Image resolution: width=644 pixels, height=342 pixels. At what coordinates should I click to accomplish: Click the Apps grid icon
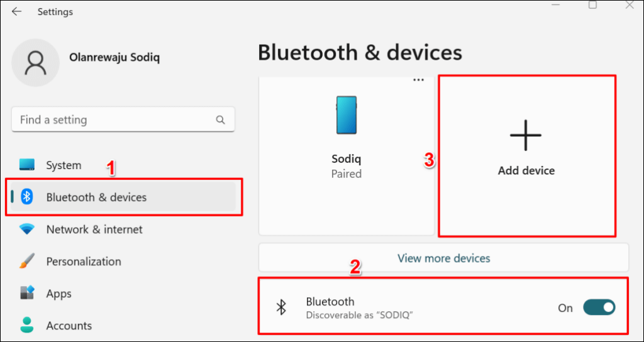point(27,294)
